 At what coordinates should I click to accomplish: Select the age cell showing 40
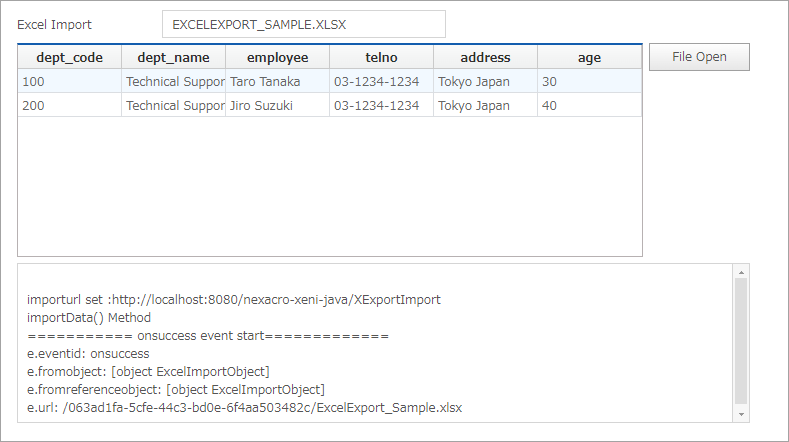[x=589, y=105]
